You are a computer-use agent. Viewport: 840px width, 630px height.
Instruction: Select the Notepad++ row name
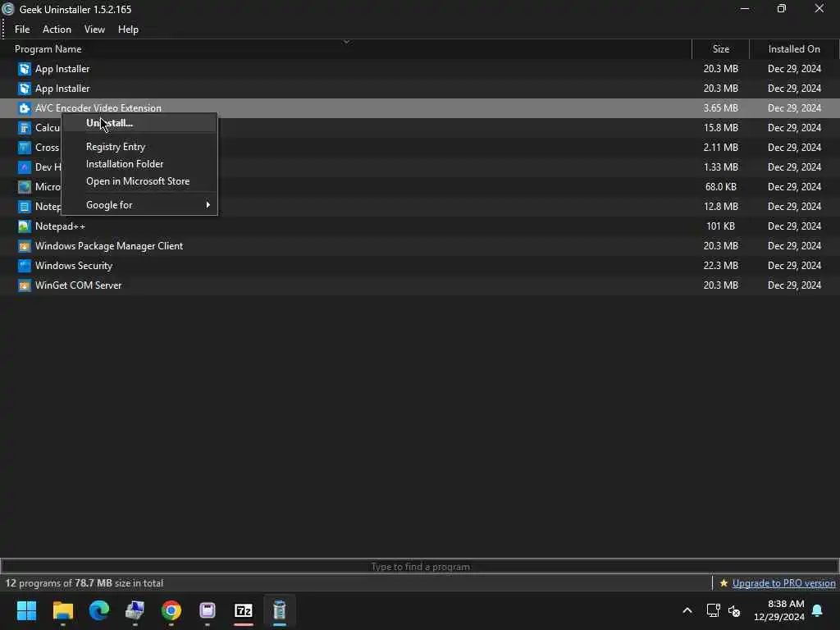pyautogui.click(x=60, y=226)
